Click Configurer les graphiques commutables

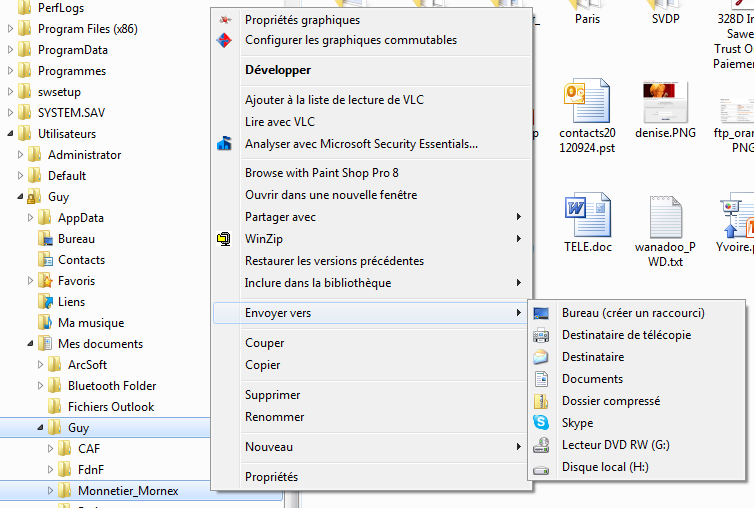(350, 40)
